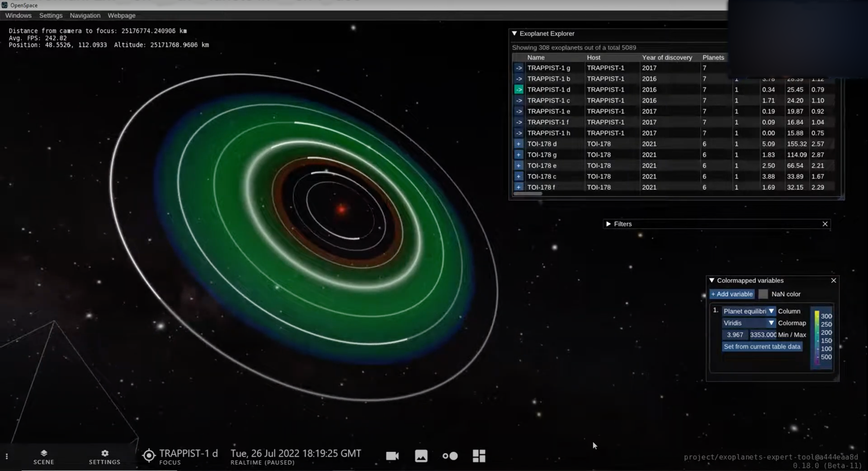Sort table by Year of discovery header

pyautogui.click(x=667, y=58)
